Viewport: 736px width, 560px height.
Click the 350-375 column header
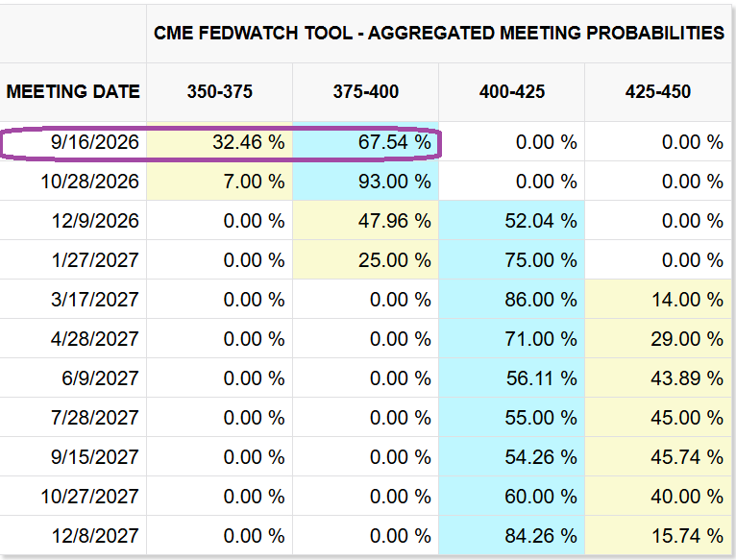(220, 91)
